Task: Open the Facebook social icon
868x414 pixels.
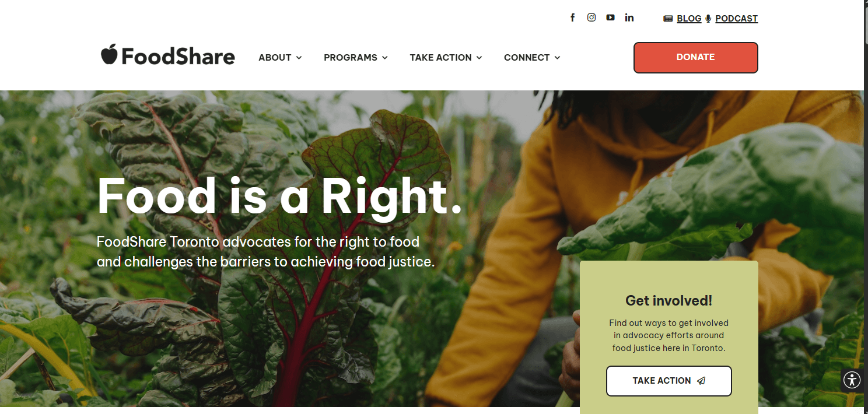Action: point(573,17)
